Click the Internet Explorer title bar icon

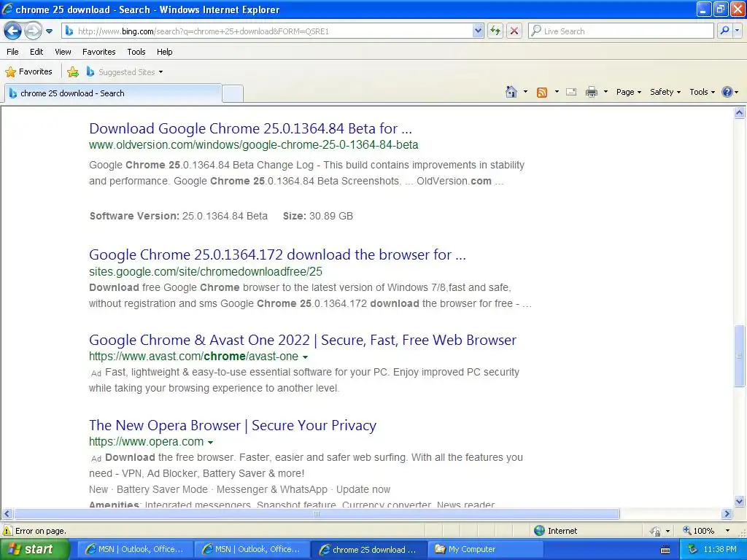(7, 9)
